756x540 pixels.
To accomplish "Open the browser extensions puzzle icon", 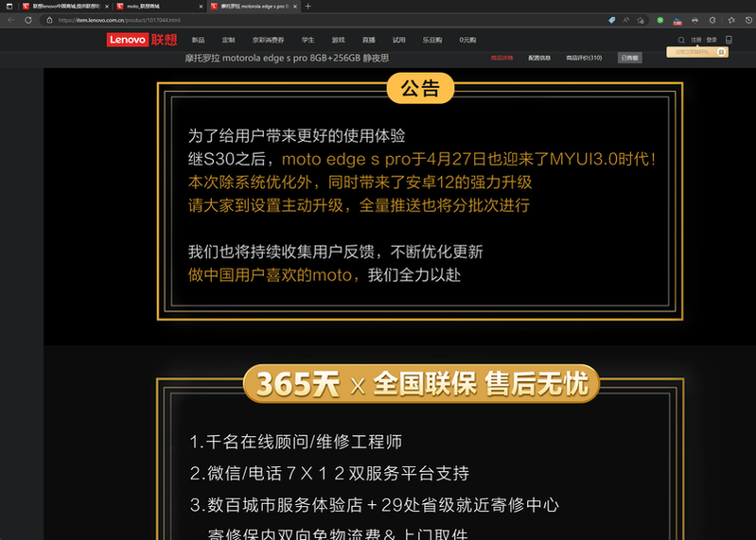I will pos(712,20).
